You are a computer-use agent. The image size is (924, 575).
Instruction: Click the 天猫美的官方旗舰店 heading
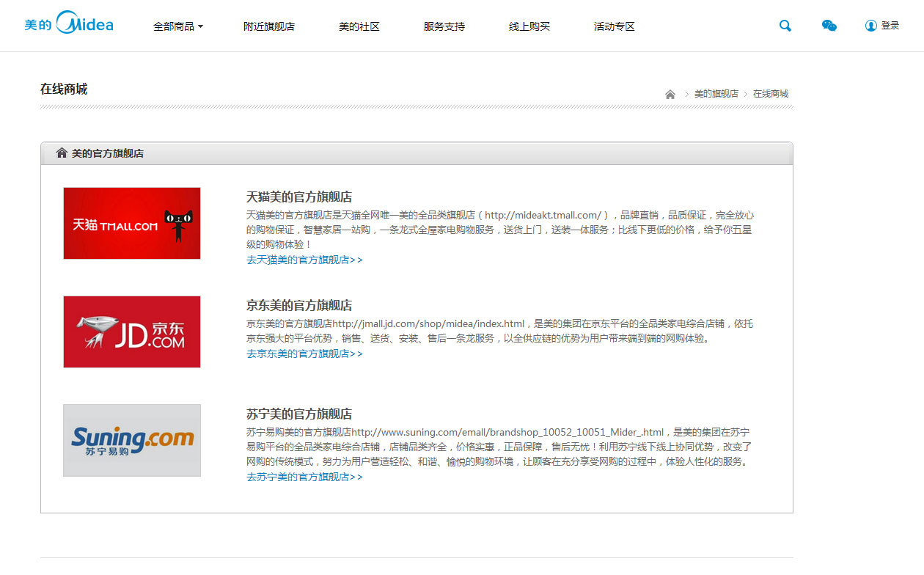click(299, 197)
